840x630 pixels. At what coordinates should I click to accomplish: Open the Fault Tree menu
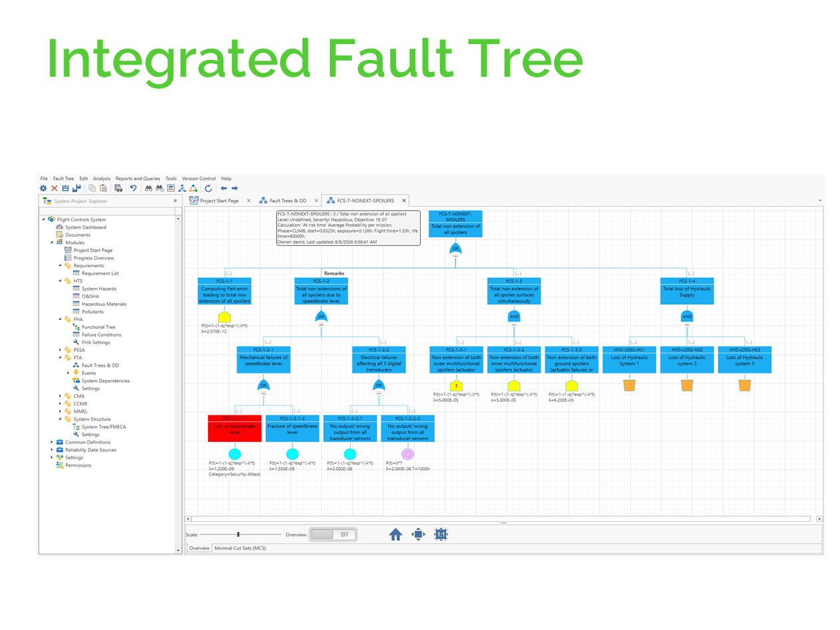(63, 179)
